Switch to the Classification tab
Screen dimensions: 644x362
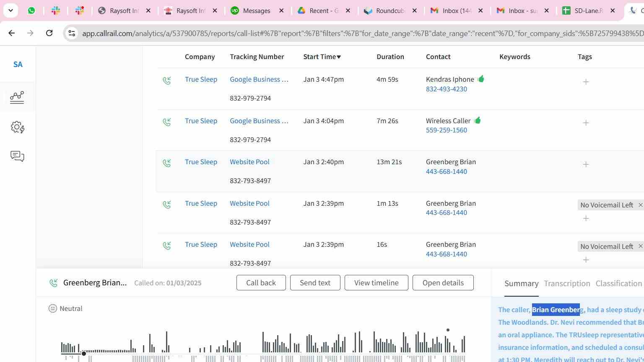[619, 284]
